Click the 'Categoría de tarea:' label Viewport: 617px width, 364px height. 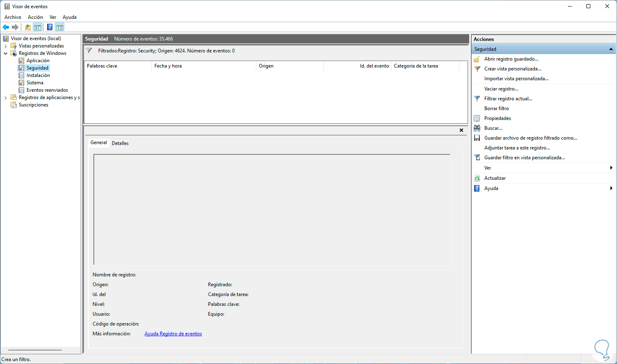coord(228,294)
